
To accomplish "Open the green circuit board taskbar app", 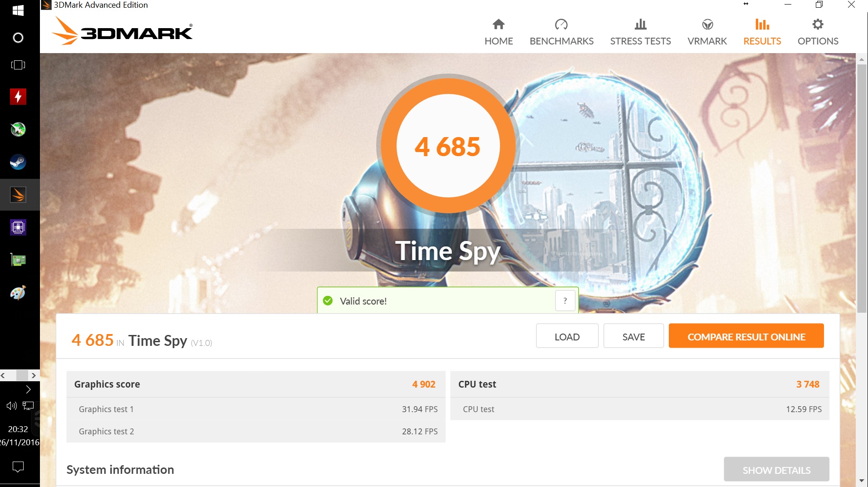I will [18, 260].
